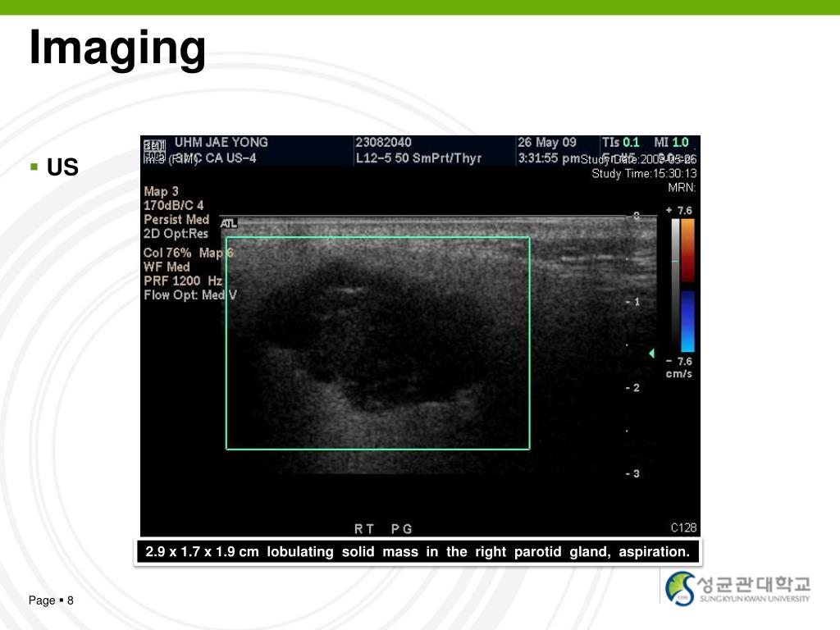Click the 'Persist Med' setting
Screen dimensions: 840x630
coord(176,220)
